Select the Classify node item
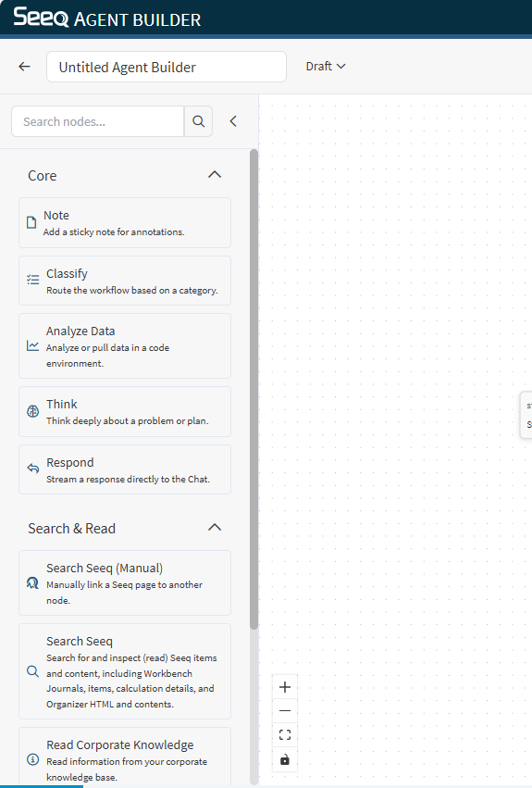 [125, 281]
